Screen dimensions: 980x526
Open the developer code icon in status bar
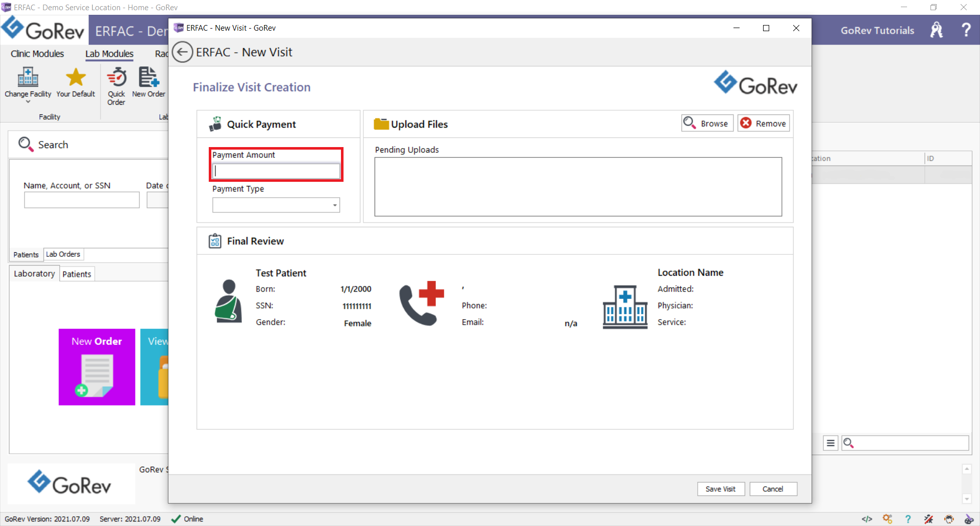867,519
